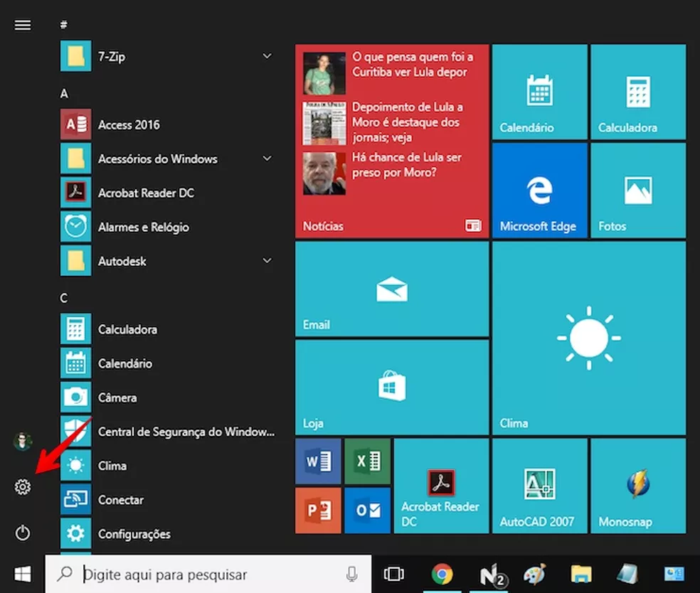Viewport: 700px width, 593px height.
Task: Click the search box 'Digite aqui para pesquisar'
Action: click(x=208, y=574)
